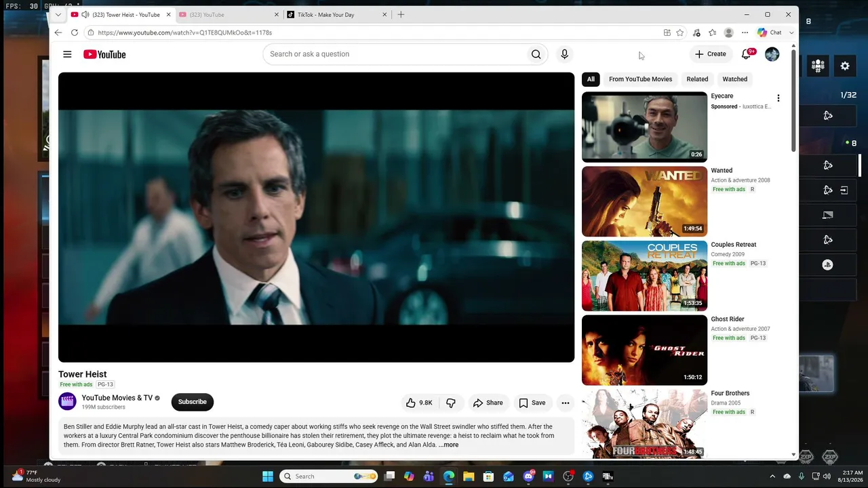The image size is (868, 488).
Task: Switch to the TikTok tab
Action: tap(337, 14)
